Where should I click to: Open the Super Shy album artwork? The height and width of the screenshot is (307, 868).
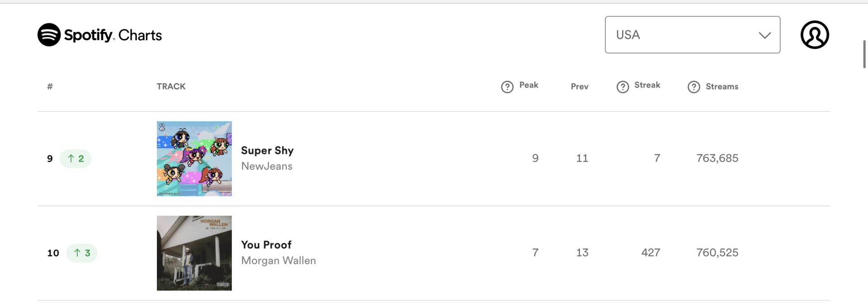click(194, 158)
